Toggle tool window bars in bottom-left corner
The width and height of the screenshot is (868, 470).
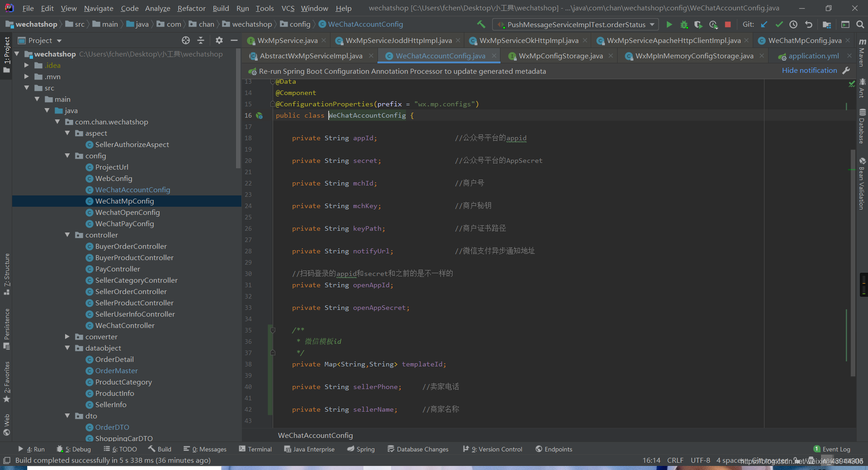click(6, 460)
